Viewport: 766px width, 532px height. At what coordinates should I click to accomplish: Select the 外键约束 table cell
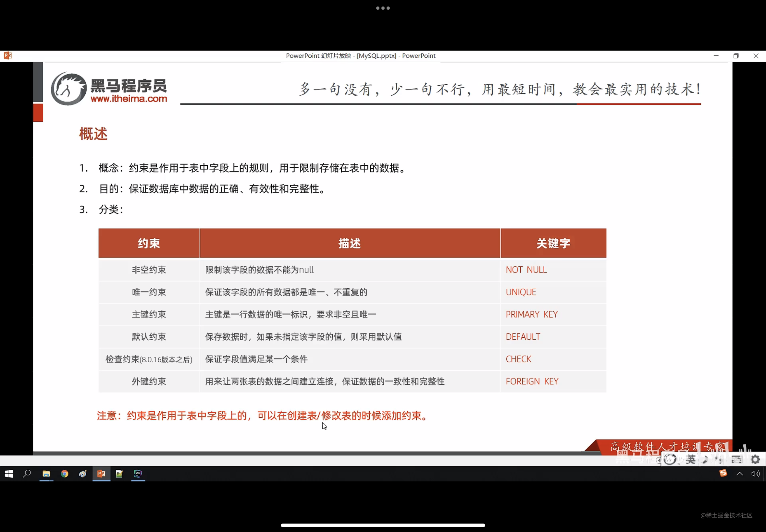coord(149,381)
